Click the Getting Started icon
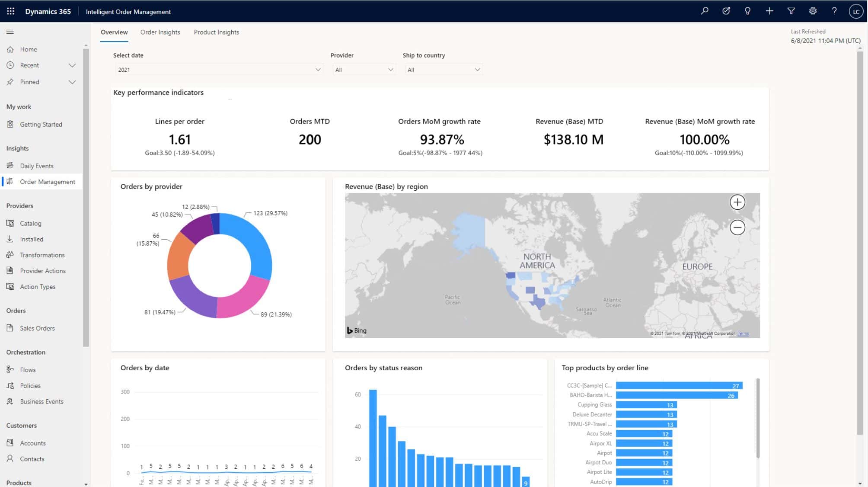Screen dimensions: 868x487 (10, 124)
